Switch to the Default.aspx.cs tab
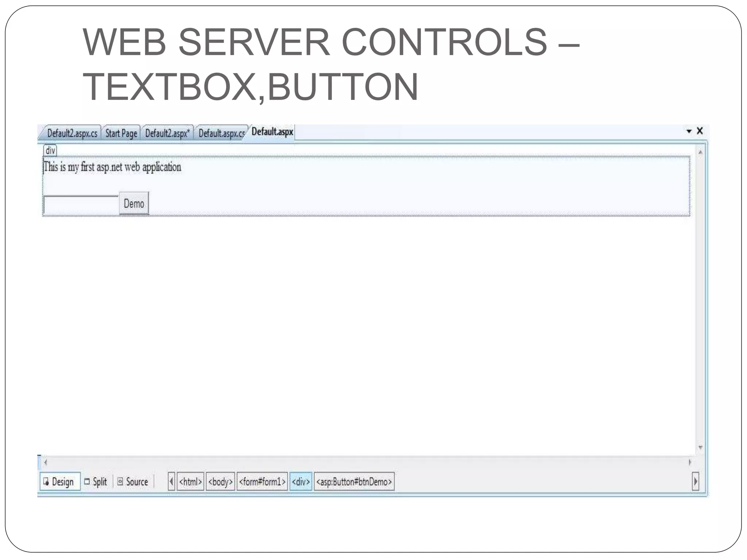Image resolution: width=747 pixels, height=560 pixels. click(x=221, y=133)
